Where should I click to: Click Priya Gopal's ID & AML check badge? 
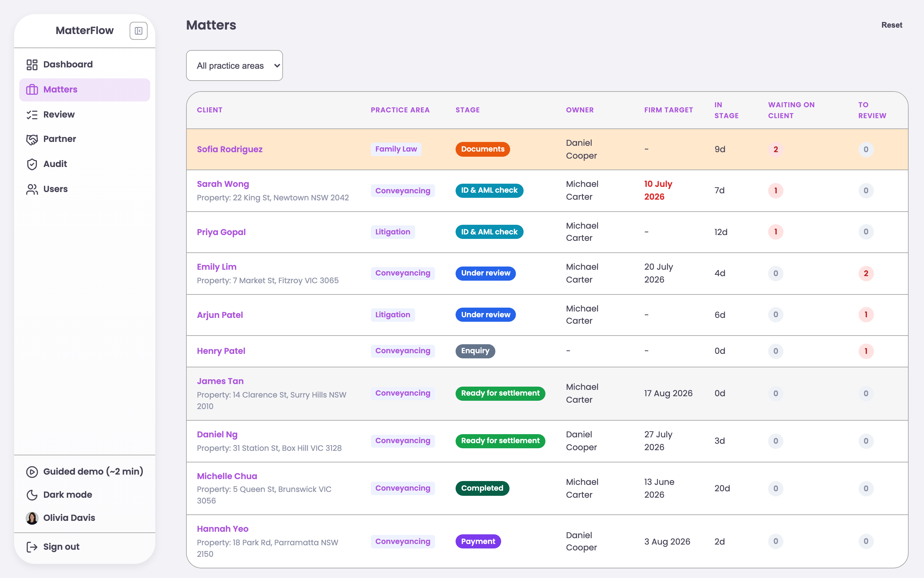click(489, 232)
